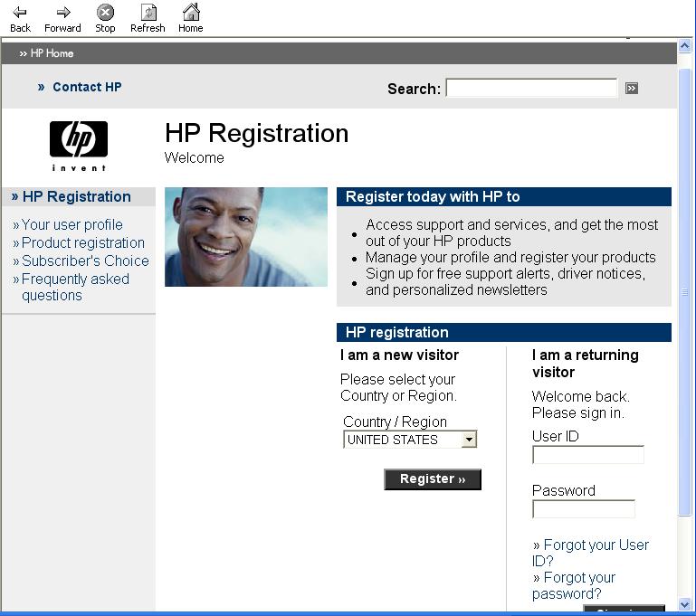The width and height of the screenshot is (696, 616).
Task: Stop page loading with the Stop icon
Action: coord(105,19)
